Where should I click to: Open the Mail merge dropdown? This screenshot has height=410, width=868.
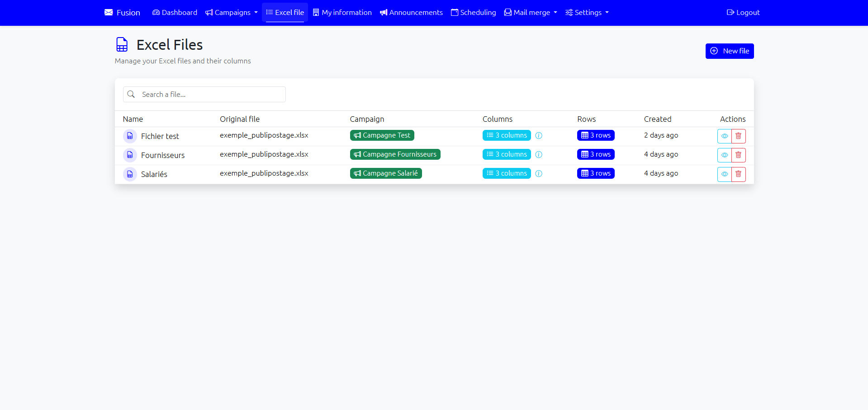pos(531,13)
